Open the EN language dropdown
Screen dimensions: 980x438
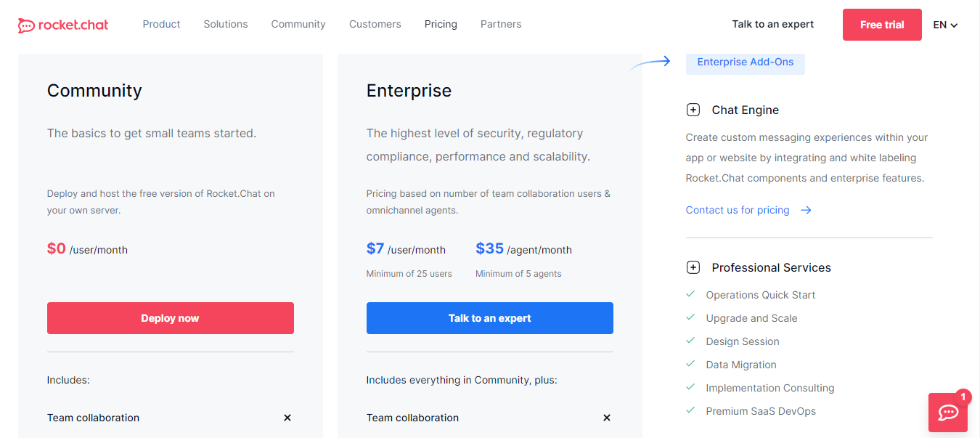(945, 25)
